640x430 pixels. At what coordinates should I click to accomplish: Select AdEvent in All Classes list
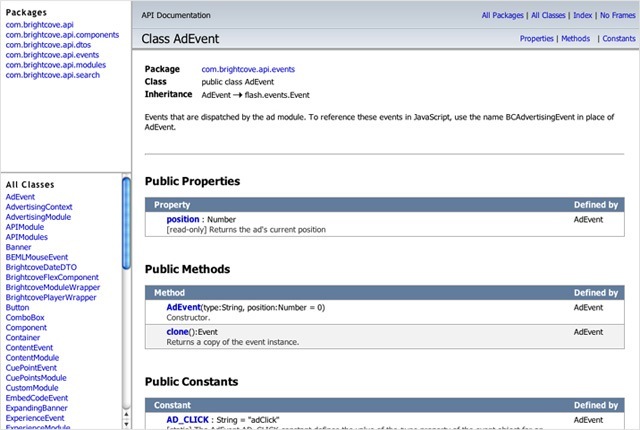click(x=20, y=197)
